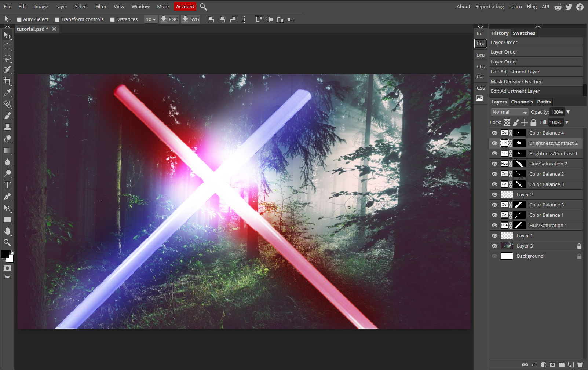
Task: Click the foreground black color swatch
Action: coord(5,254)
